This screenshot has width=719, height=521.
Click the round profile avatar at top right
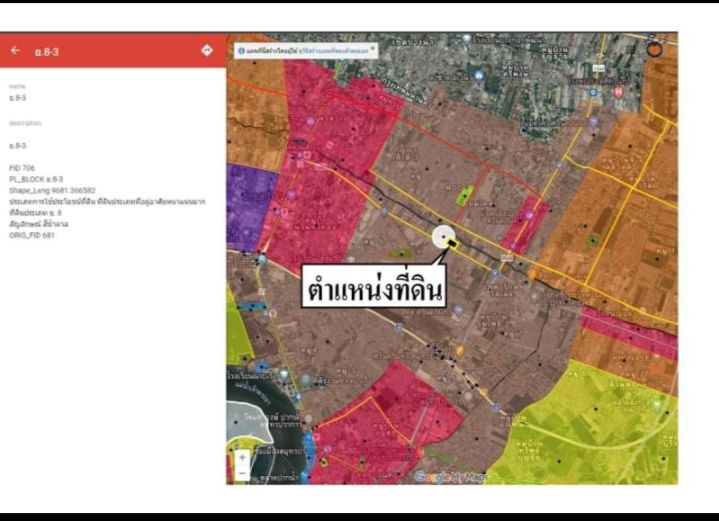[654, 47]
